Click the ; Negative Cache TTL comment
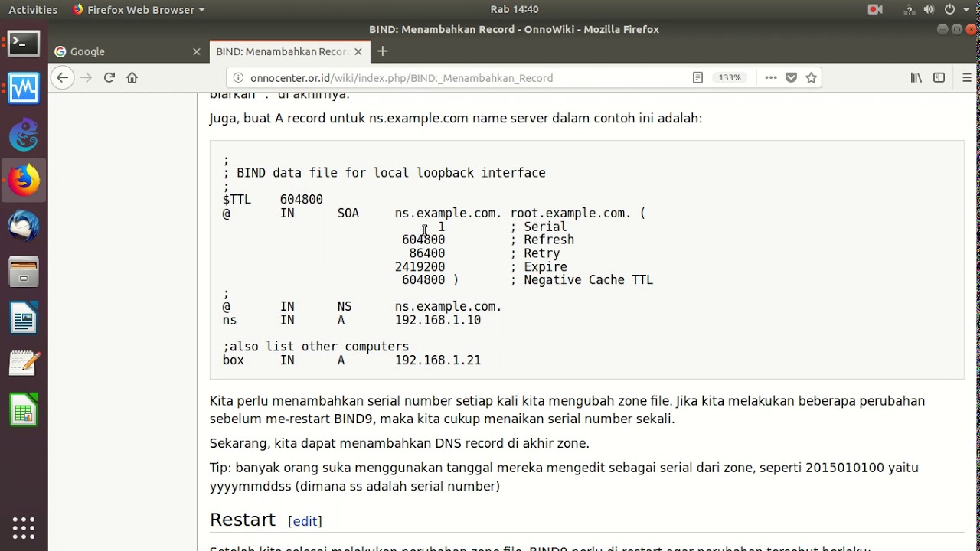This screenshot has height=551, width=980. point(582,280)
